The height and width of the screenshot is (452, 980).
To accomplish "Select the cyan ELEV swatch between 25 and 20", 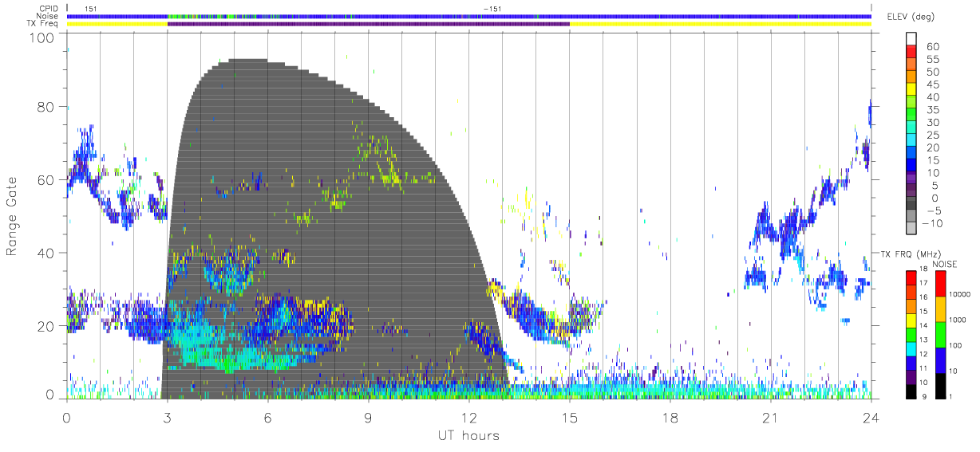I will click(x=911, y=139).
